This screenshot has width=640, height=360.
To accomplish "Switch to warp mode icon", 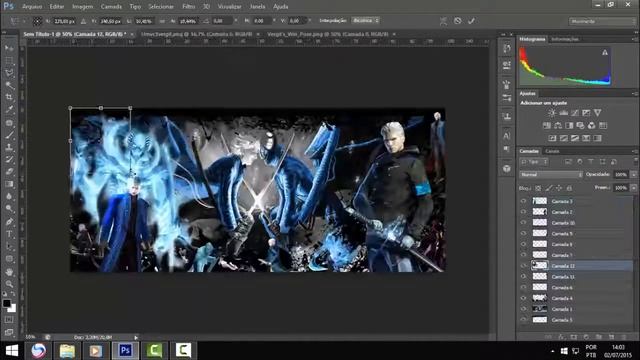I will coord(443,21).
